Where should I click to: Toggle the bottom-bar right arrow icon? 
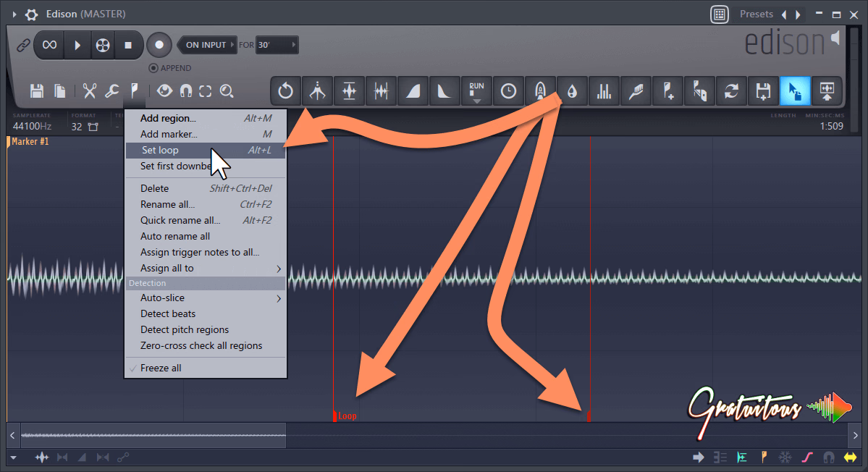pyautogui.click(x=699, y=457)
